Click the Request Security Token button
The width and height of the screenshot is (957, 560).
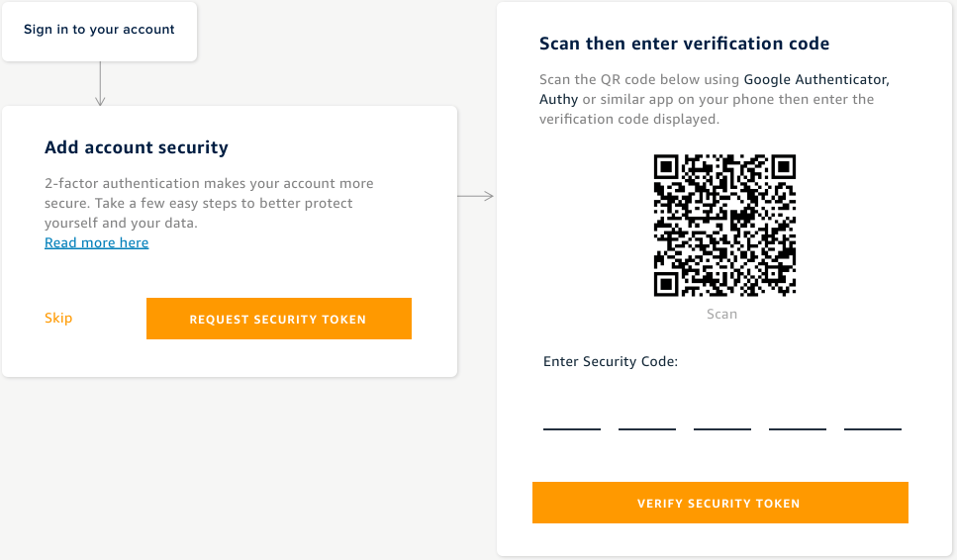pos(279,319)
